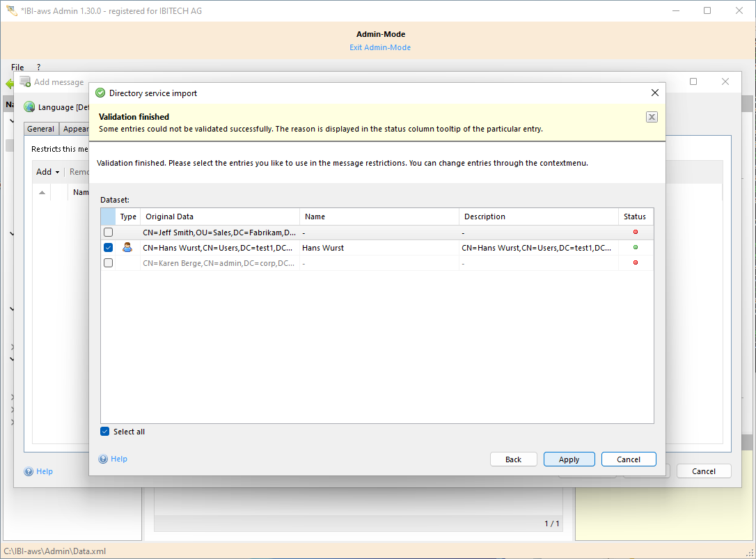Sort by the Original Data column header

click(x=220, y=216)
